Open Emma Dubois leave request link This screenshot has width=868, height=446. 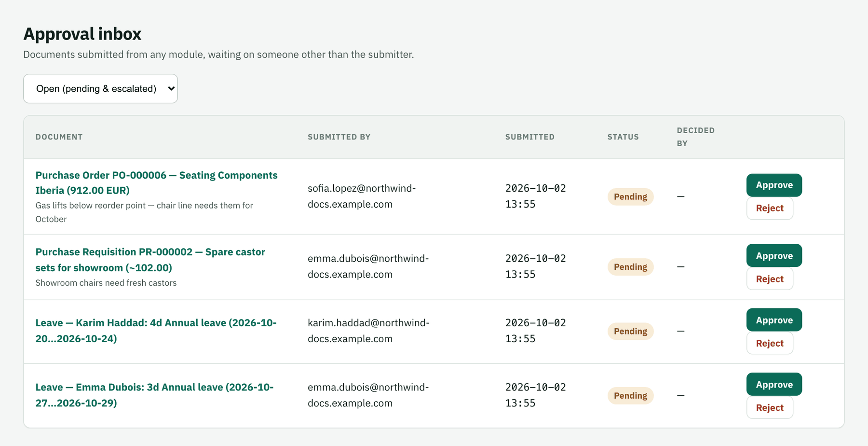click(x=154, y=395)
